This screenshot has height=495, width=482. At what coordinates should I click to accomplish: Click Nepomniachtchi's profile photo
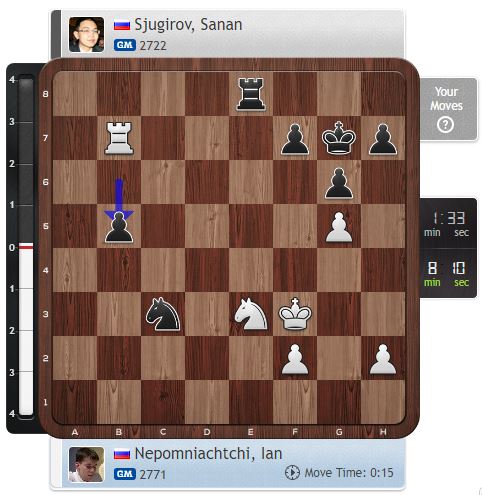pyautogui.click(x=86, y=465)
